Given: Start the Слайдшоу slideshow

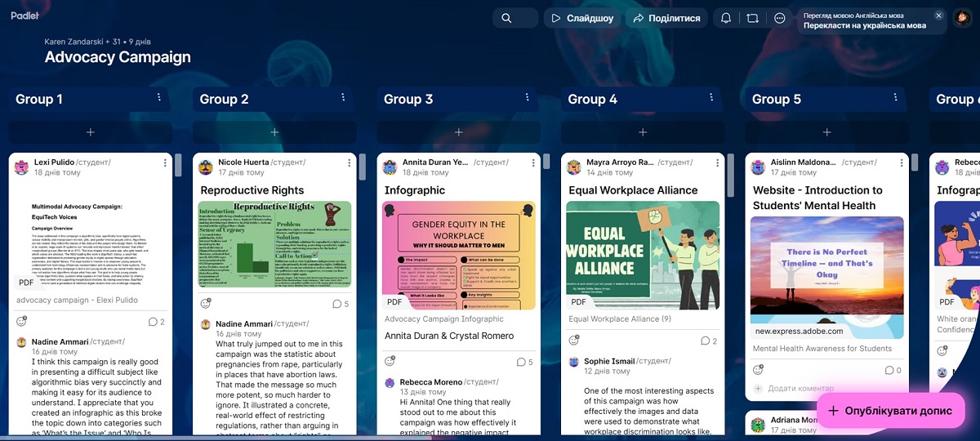Looking at the screenshot, I should coord(582,18).
